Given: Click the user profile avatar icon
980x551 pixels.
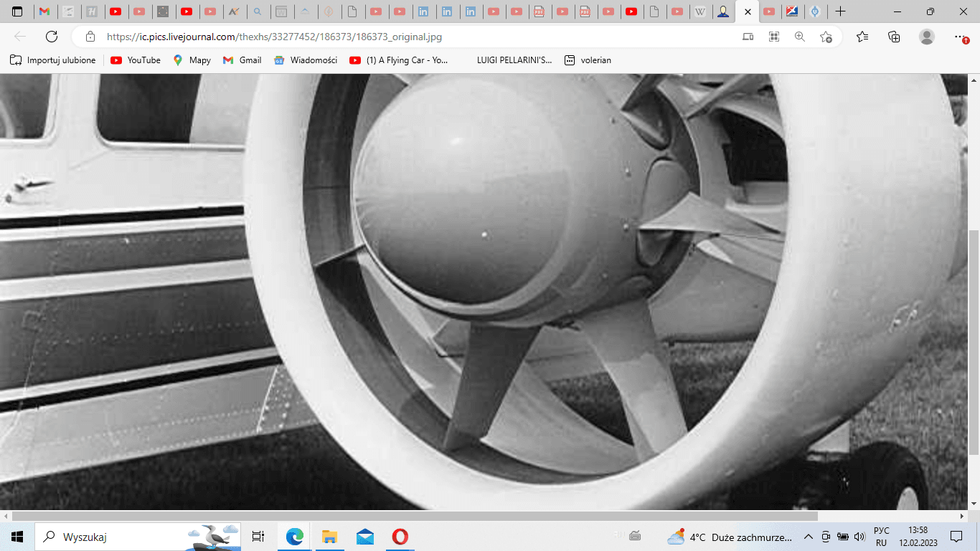Looking at the screenshot, I should pos(927,37).
